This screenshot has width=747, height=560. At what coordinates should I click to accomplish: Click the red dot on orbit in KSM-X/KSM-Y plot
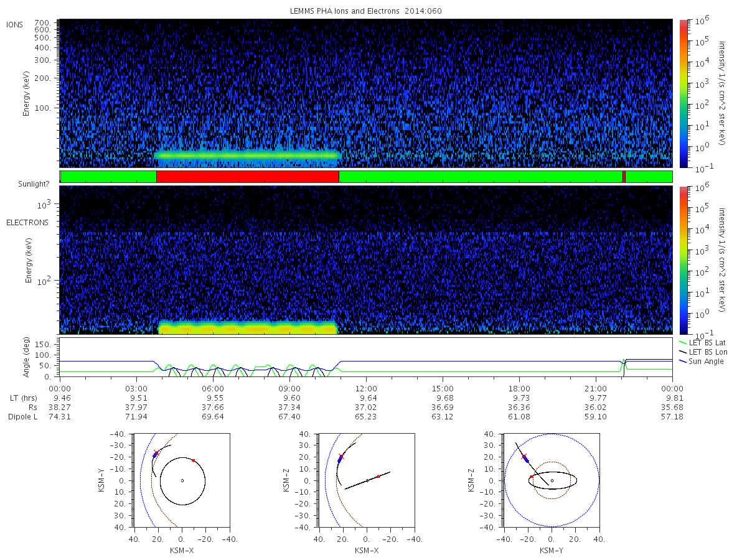194,460
